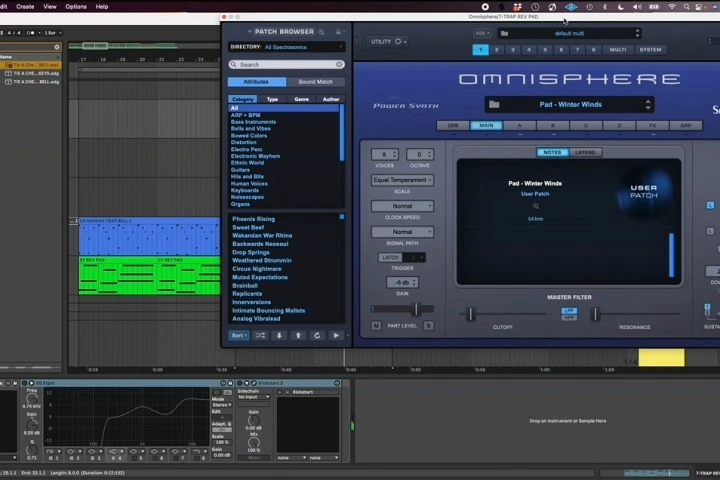Toggle EQ Eight device activator
This screenshot has height=480, width=720.
click(24, 383)
